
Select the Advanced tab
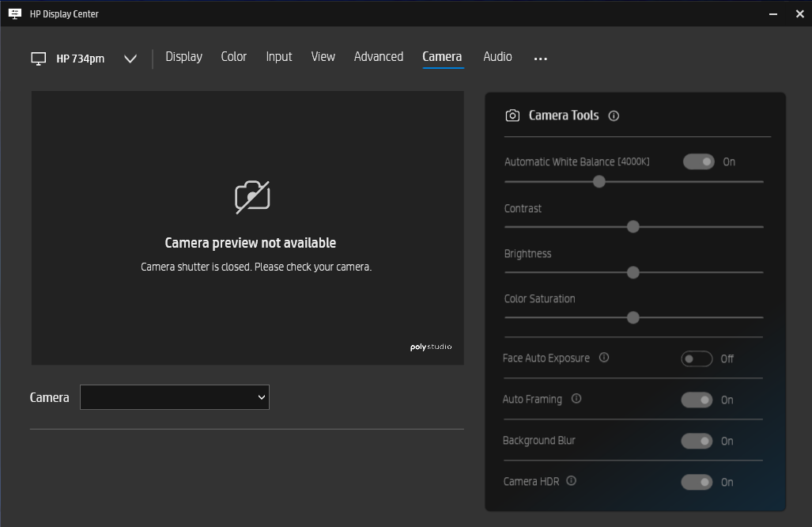pos(379,56)
